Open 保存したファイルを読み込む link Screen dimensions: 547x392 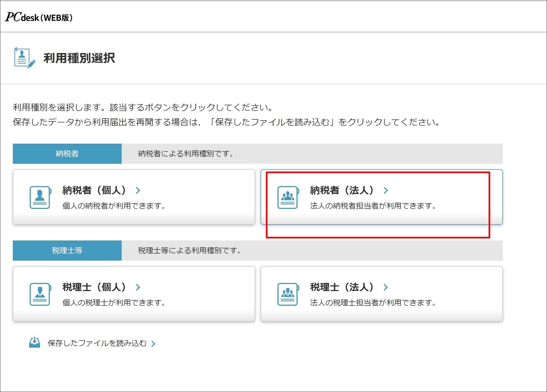point(97,343)
